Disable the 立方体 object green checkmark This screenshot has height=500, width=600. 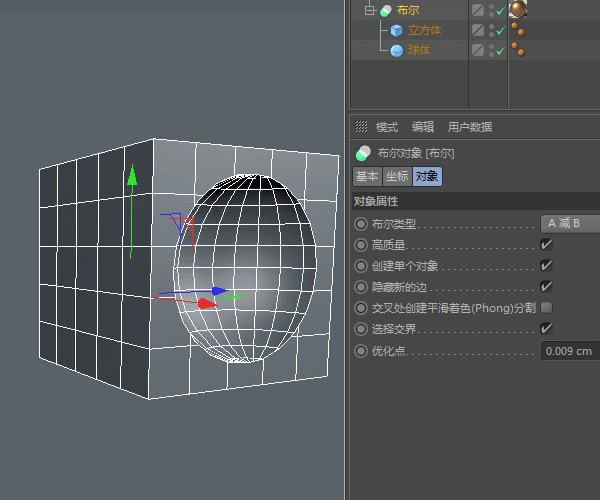(x=501, y=31)
